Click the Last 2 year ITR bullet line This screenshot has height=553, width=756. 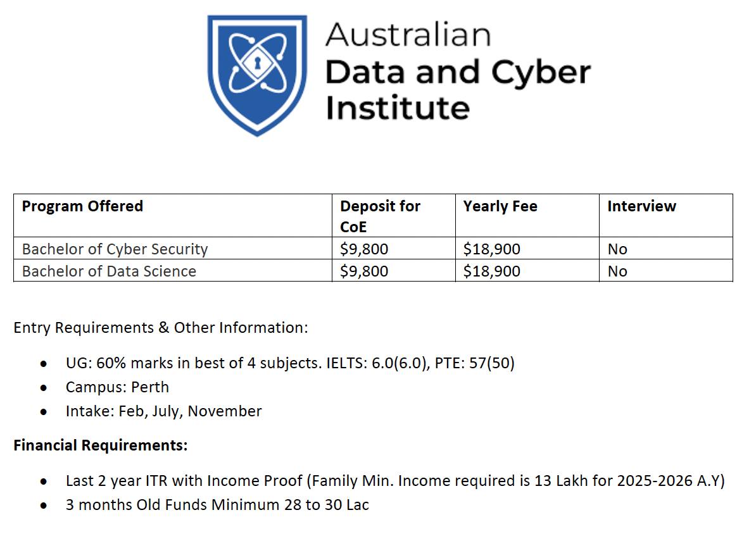point(395,481)
